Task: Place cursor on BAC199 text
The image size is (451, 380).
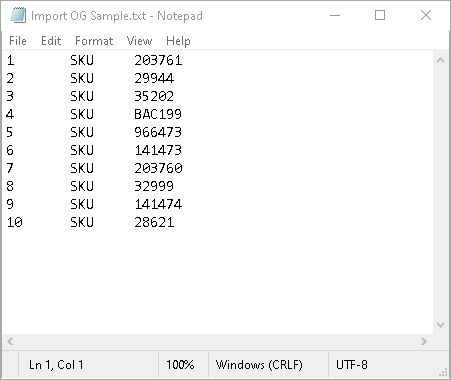Action: [158, 114]
